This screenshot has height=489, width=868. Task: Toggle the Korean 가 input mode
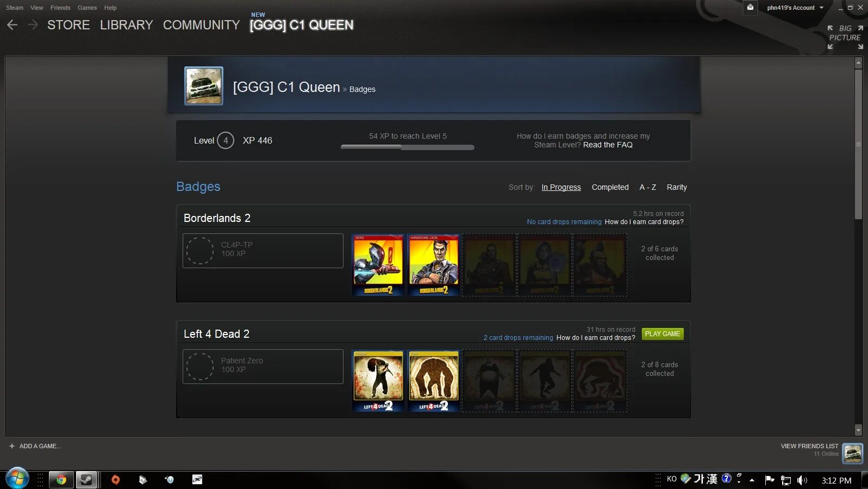coord(699,479)
